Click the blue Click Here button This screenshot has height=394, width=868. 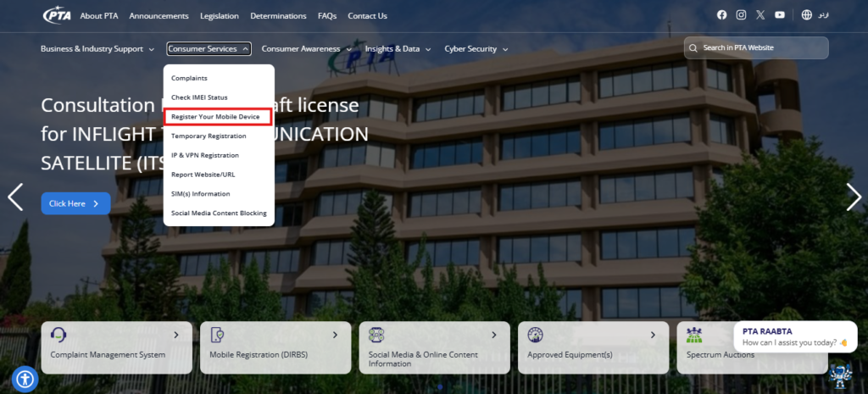75,203
